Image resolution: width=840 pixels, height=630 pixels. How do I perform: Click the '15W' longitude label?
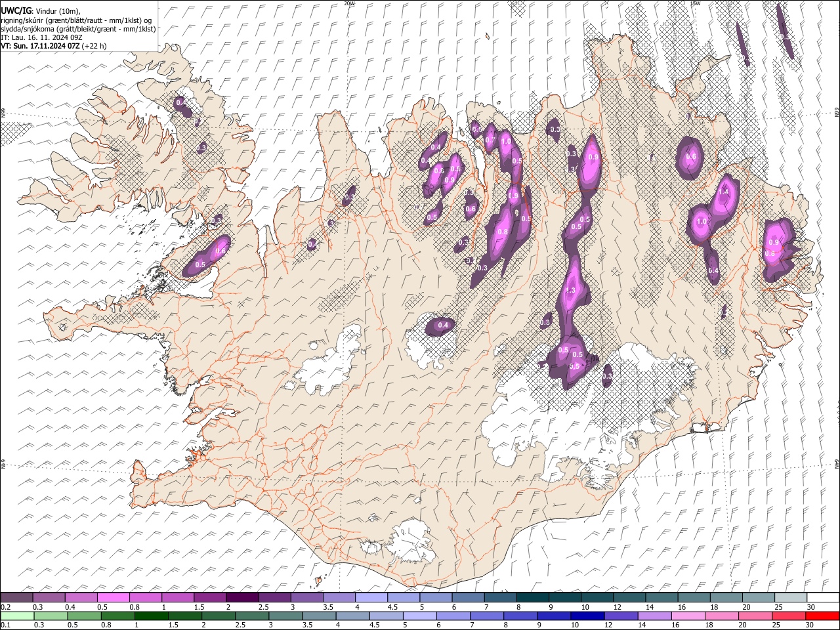coord(696,3)
